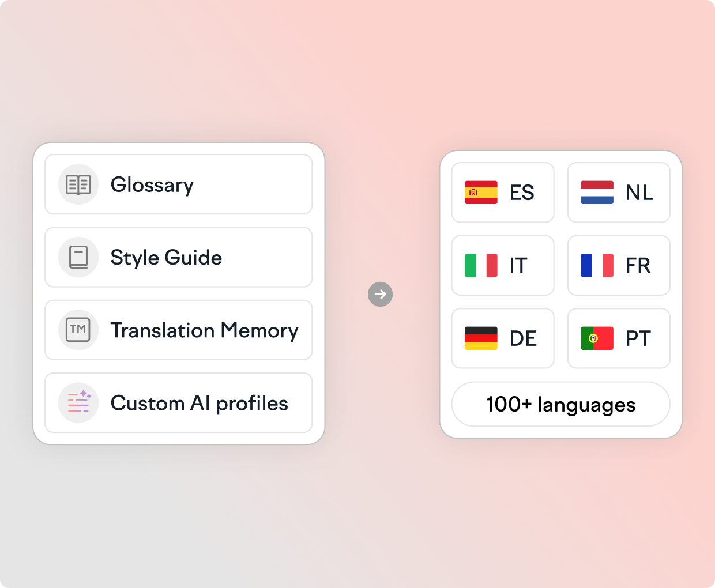Click the TM Translation Memory icon
715x588 pixels.
pos(78,330)
